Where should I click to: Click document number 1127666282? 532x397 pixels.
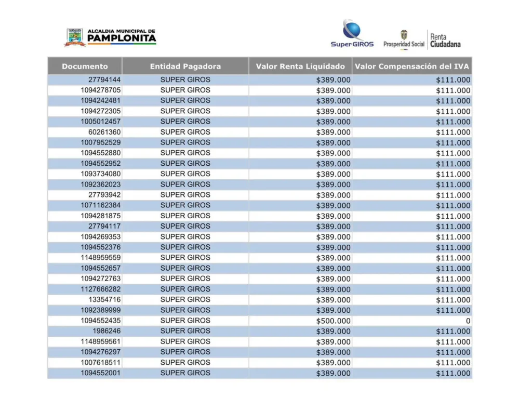pos(100,289)
